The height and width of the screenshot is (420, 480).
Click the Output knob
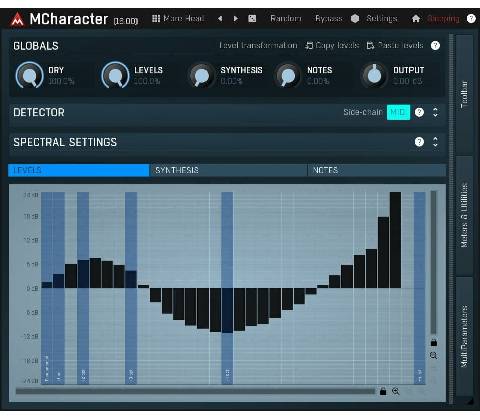pyautogui.click(x=374, y=75)
